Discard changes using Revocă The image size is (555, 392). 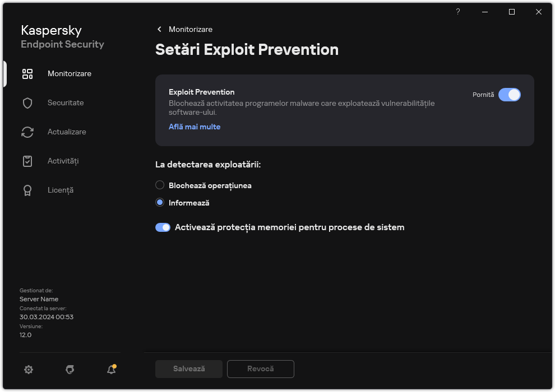[x=260, y=368]
